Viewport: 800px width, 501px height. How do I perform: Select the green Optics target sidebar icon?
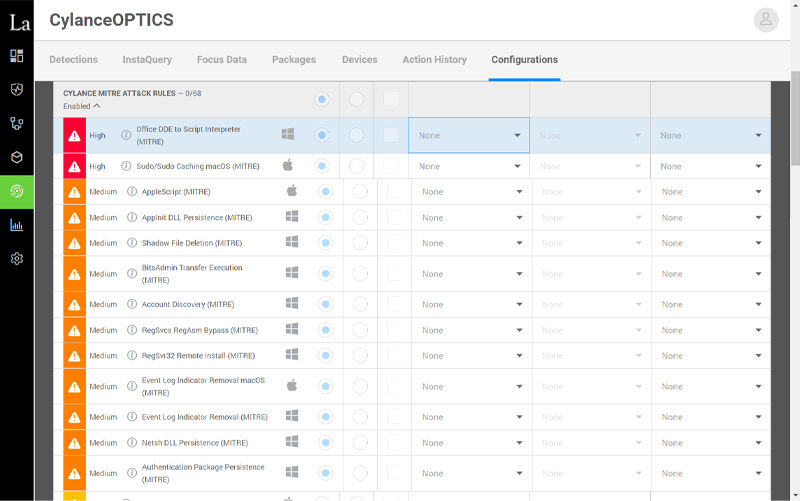[17, 191]
